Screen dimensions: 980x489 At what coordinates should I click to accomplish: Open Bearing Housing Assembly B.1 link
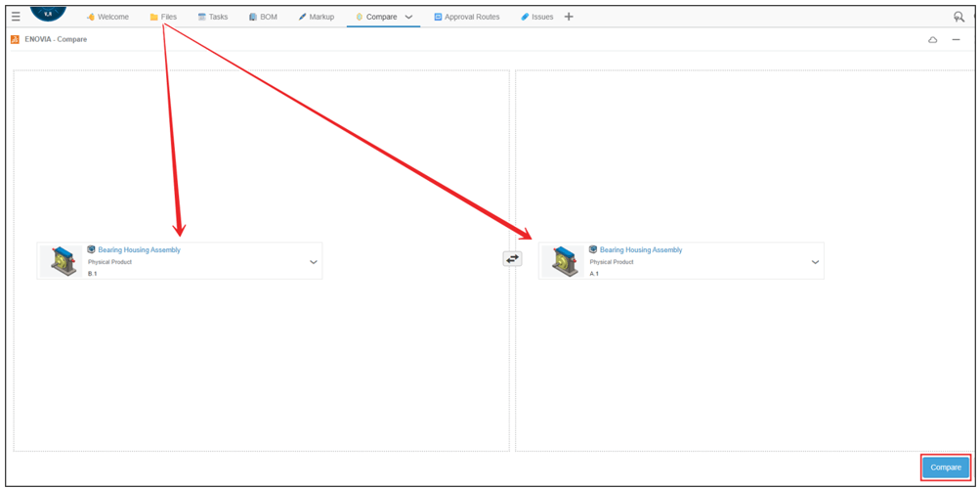(x=139, y=249)
